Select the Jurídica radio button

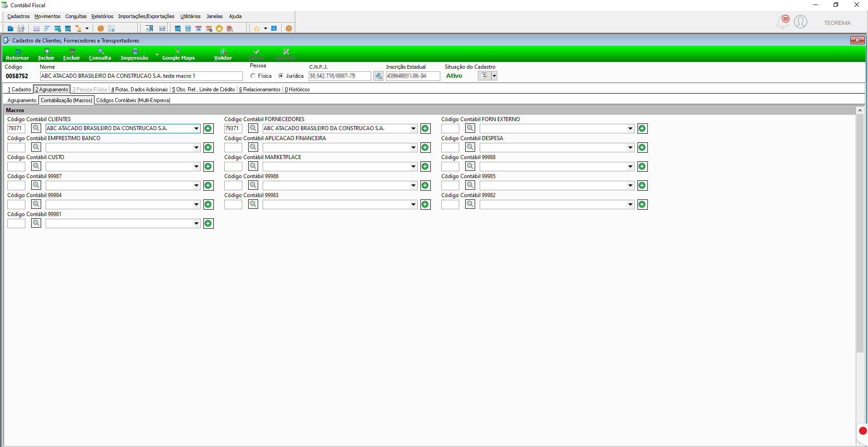281,76
